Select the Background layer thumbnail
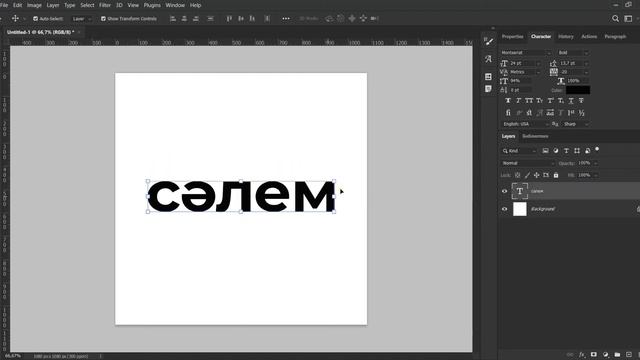The width and height of the screenshot is (640, 360). (x=520, y=209)
